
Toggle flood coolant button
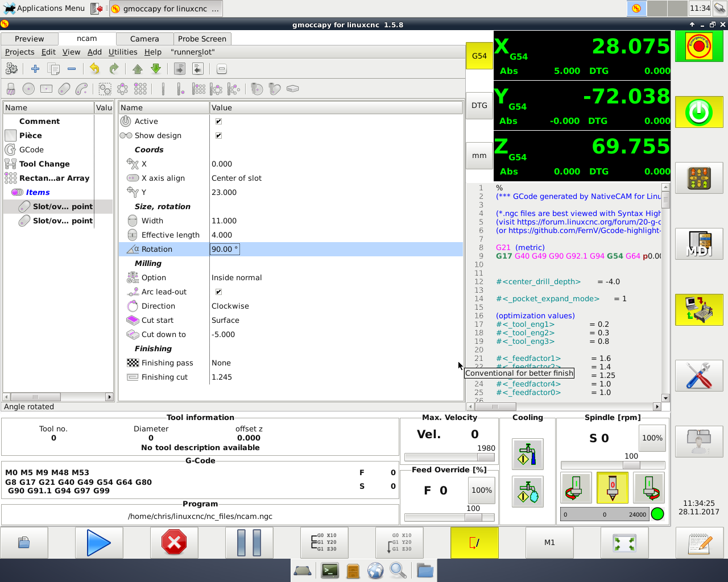(x=528, y=454)
